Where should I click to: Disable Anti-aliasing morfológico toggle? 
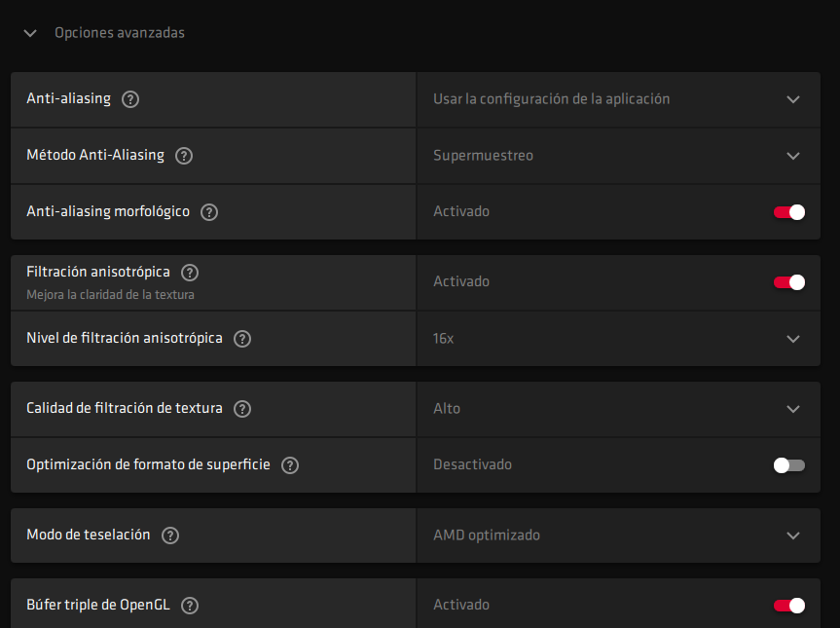pyautogui.click(x=789, y=212)
